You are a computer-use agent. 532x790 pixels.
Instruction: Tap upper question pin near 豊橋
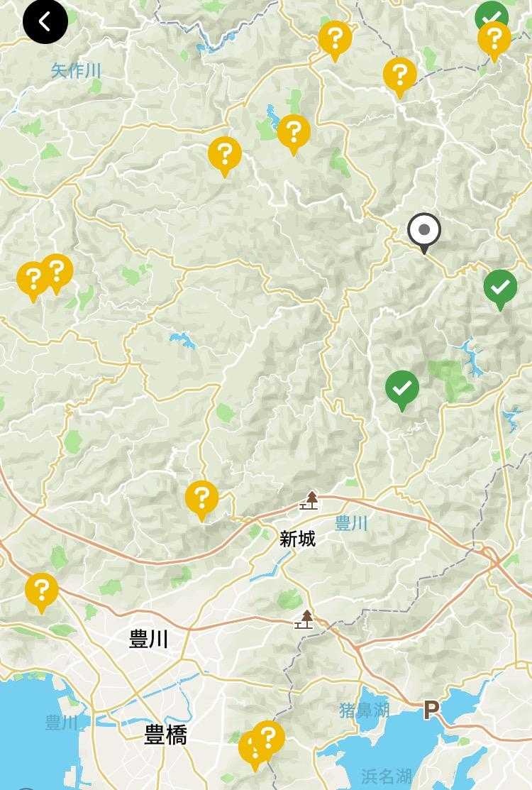click(x=268, y=740)
